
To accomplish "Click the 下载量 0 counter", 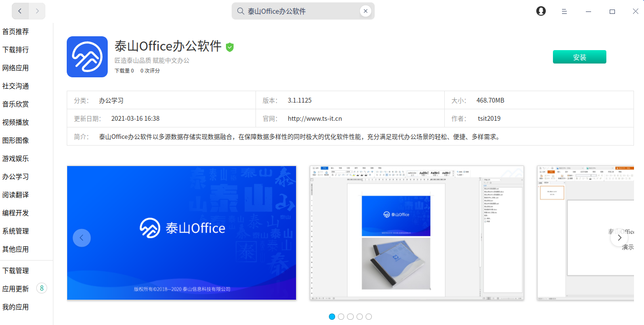I will coord(124,71).
